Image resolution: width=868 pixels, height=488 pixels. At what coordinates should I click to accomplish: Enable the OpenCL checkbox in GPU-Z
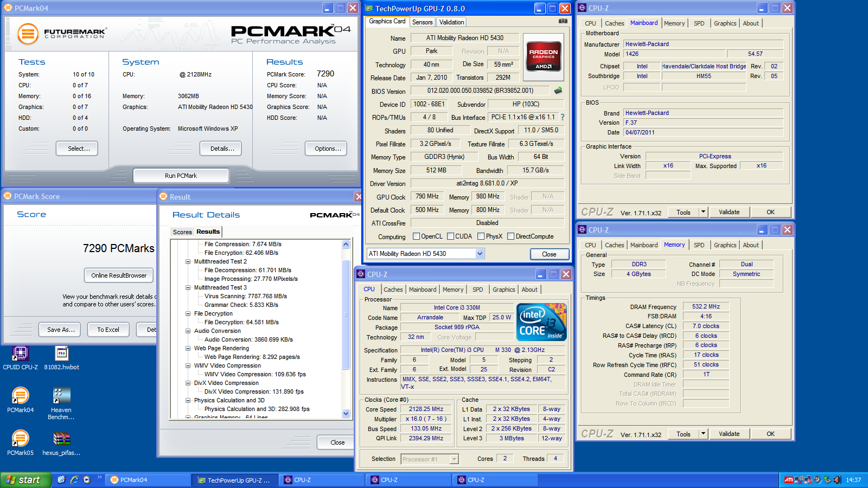point(417,236)
